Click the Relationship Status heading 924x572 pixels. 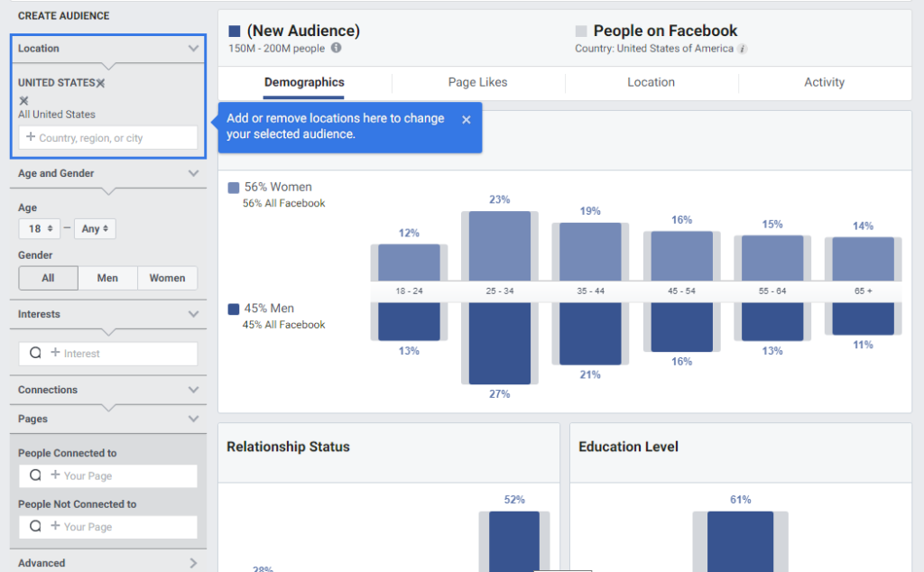click(288, 447)
